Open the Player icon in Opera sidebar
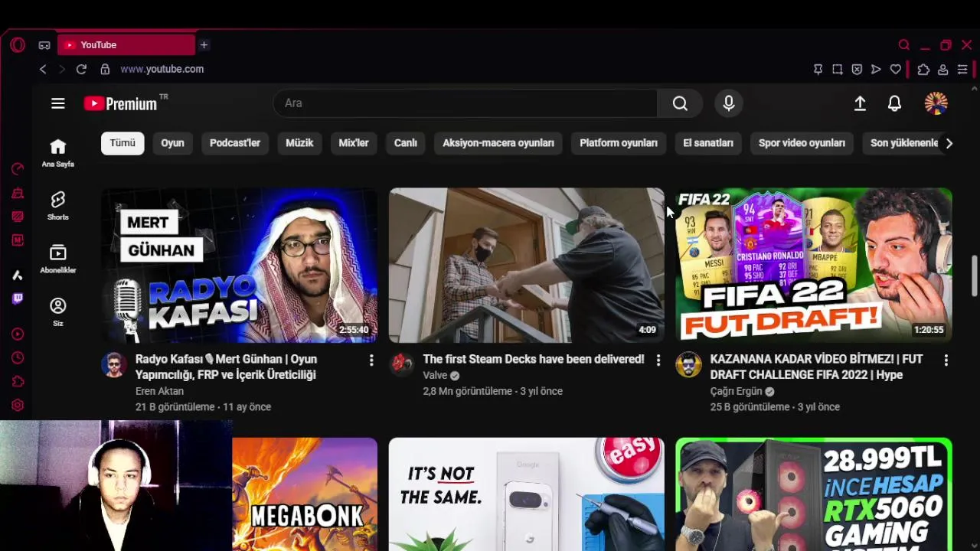The image size is (980, 551). point(18,334)
